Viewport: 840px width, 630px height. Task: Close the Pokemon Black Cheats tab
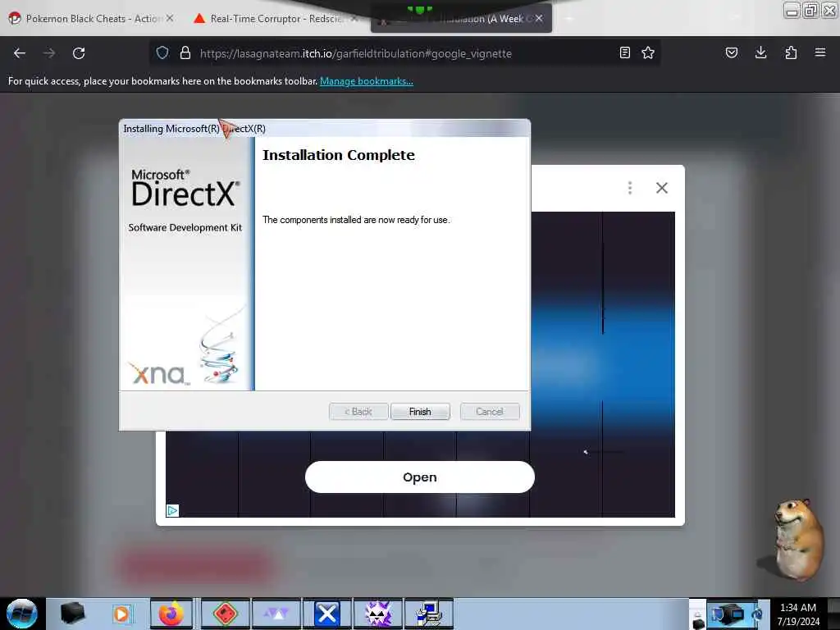(170, 18)
